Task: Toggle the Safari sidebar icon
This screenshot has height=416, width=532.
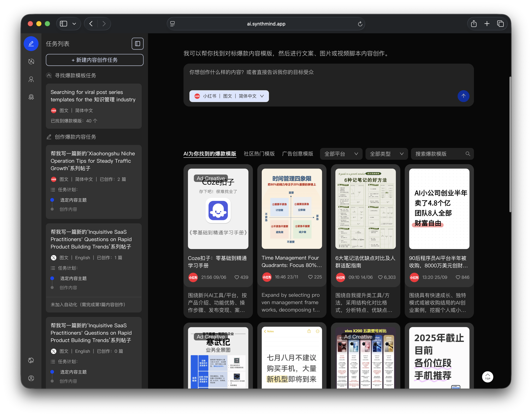Action: 64,24
